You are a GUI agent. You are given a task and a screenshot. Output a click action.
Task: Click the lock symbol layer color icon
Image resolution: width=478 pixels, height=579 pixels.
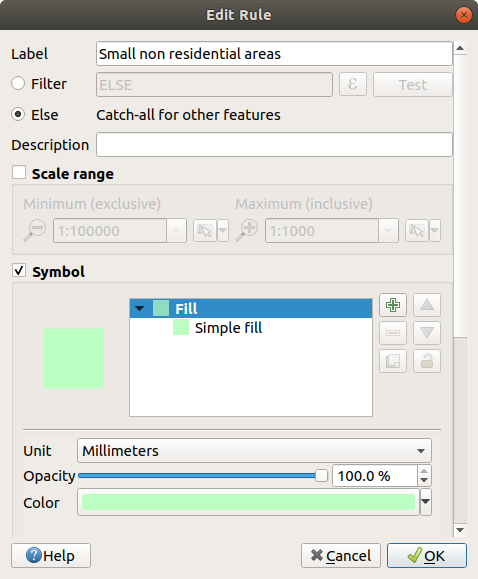(427, 361)
